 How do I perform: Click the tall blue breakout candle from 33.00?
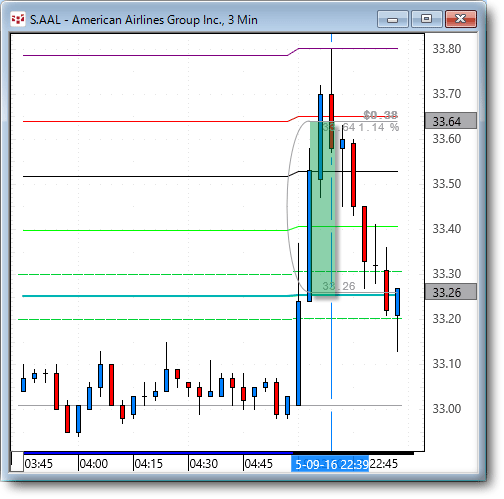pos(298,353)
